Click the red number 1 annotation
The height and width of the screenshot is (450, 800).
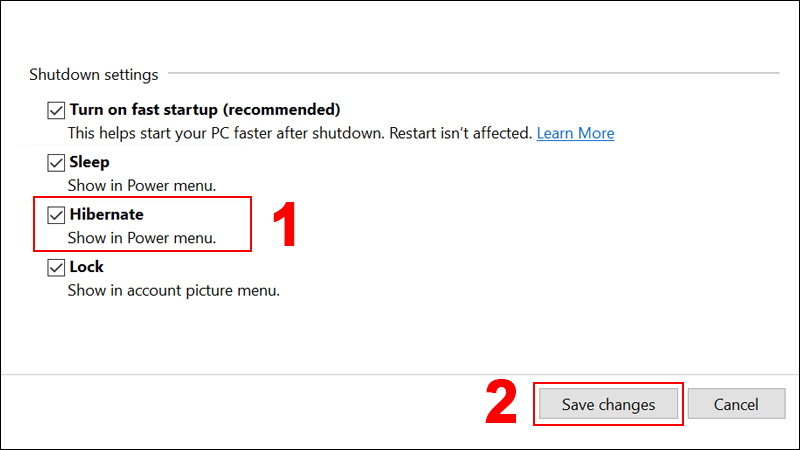point(285,224)
